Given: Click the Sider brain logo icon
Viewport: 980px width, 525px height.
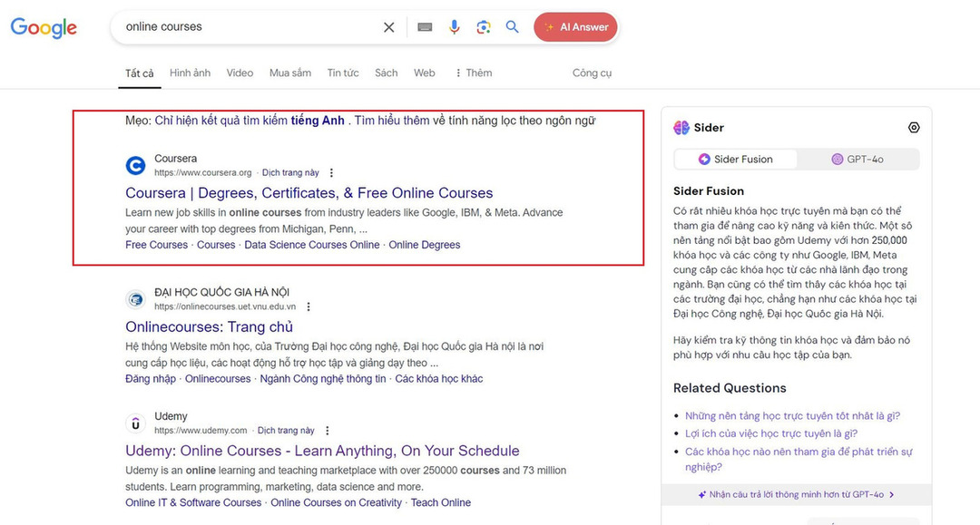Looking at the screenshot, I should point(681,127).
